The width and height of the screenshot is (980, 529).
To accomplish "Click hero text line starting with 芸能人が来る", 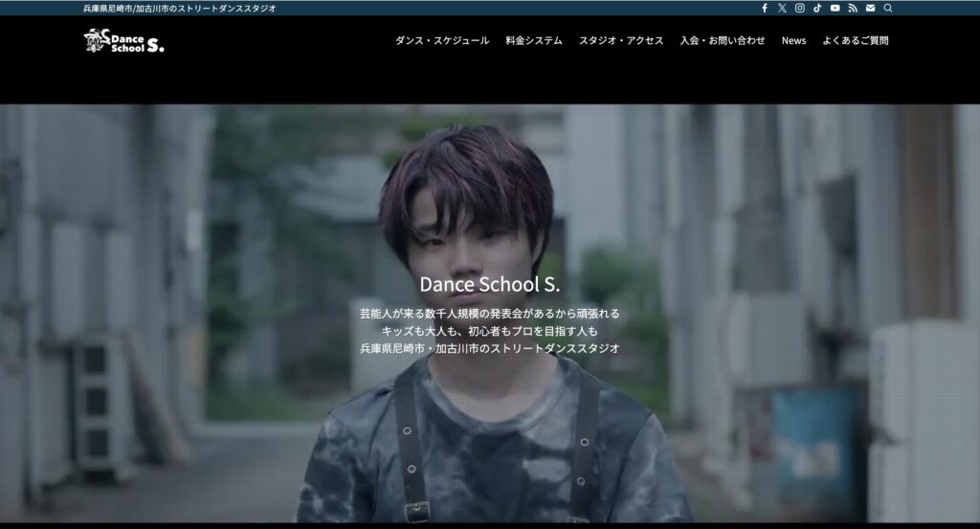I will point(490,314).
